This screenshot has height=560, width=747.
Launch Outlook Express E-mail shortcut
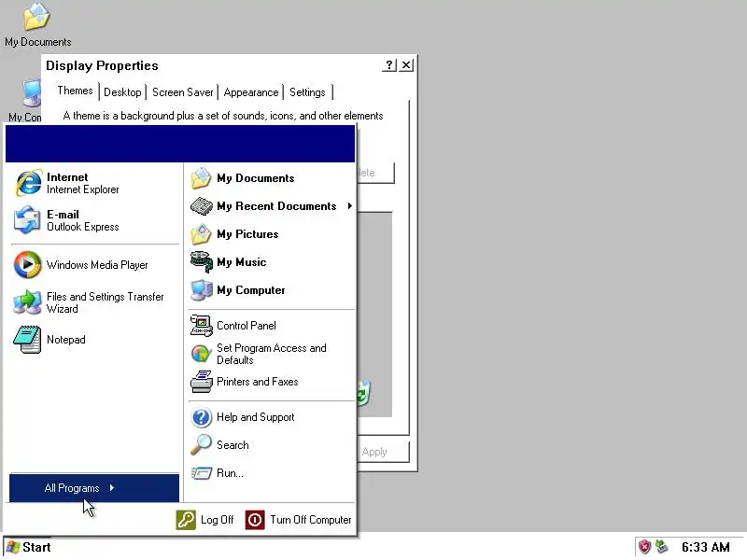[94, 220]
